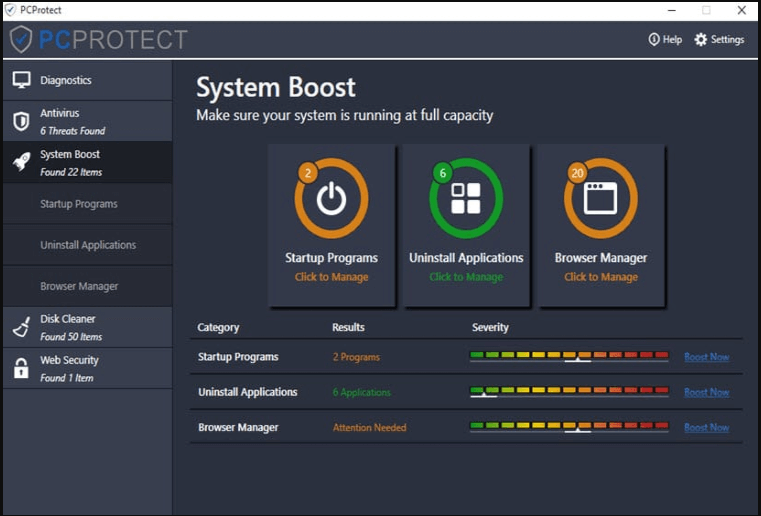
Task: Click Boost Now for Browser Manager
Action: pyautogui.click(x=706, y=427)
